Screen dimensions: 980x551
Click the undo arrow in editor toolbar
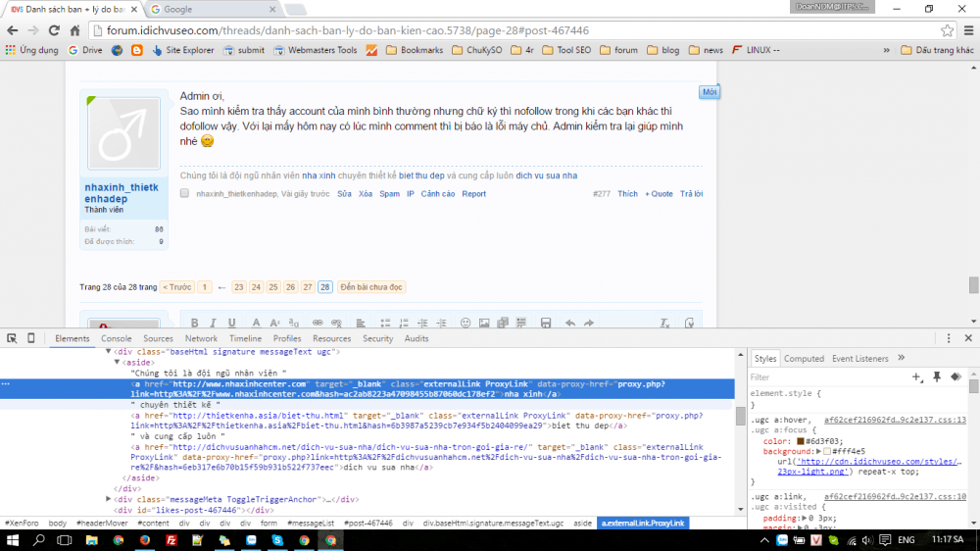[570, 323]
